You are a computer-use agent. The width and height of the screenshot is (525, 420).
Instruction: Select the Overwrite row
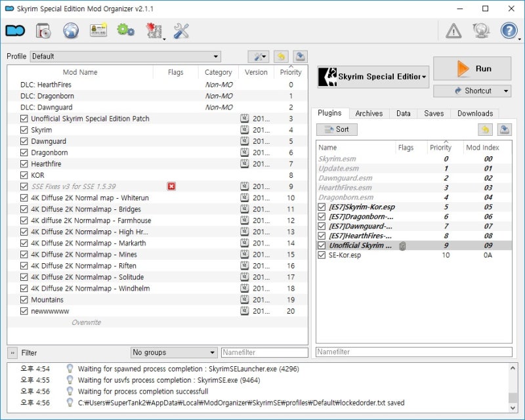click(157, 322)
